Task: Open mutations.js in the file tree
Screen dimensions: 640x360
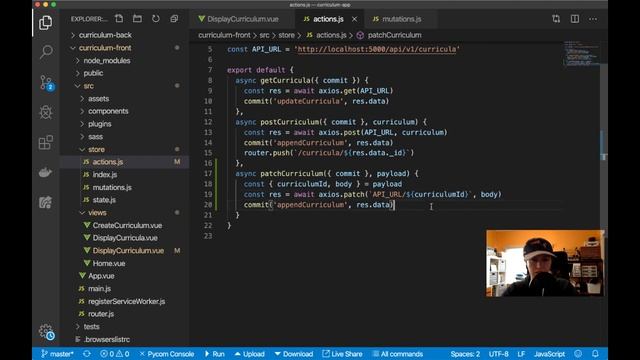Action: tap(112, 187)
